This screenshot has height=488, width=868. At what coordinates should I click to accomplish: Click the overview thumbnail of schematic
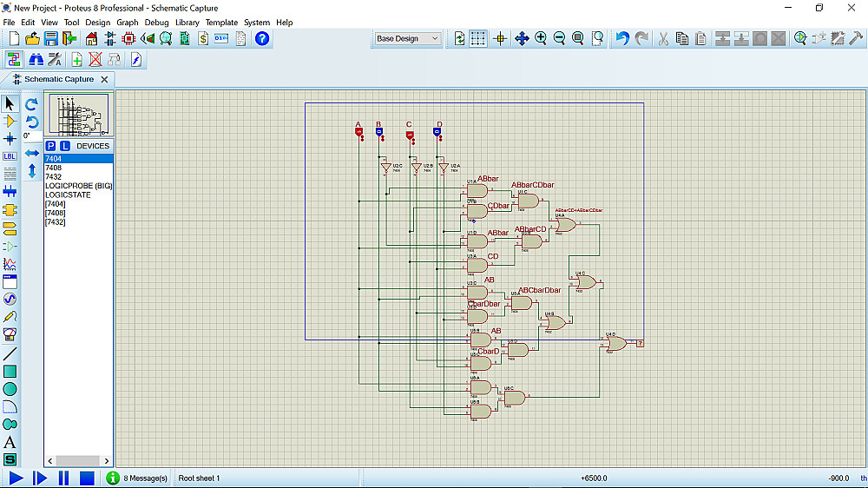point(78,115)
